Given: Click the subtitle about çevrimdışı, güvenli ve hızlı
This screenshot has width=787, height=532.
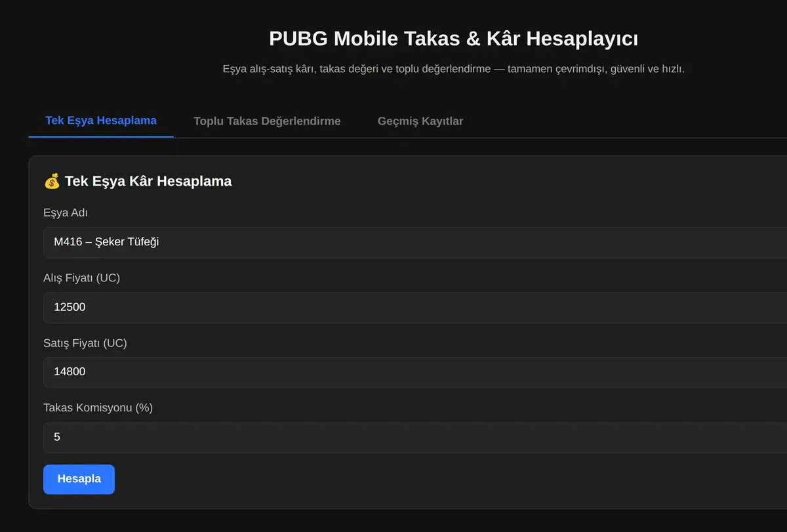Looking at the screenshot, I should pyautogui.click(x=454, y=69).
